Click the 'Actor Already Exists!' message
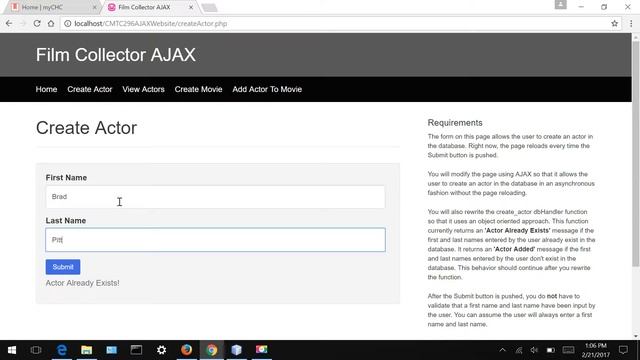The height and width of the screenshot is (360, 640). [82, 283]
